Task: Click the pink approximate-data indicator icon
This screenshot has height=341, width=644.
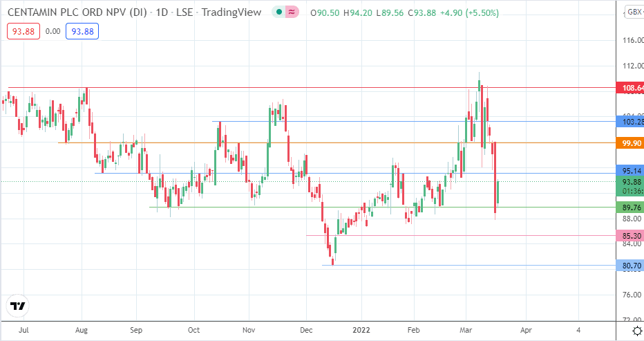Action: pos(291,12)
